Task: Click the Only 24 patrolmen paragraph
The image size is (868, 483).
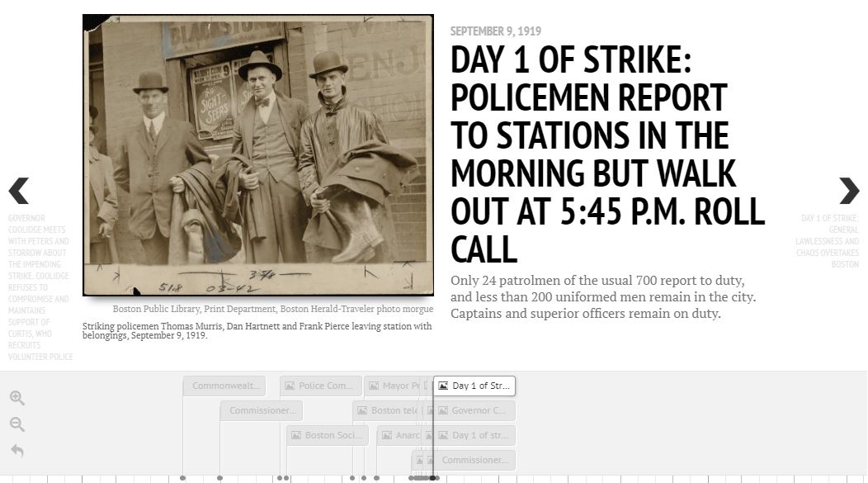Action: 603,297
